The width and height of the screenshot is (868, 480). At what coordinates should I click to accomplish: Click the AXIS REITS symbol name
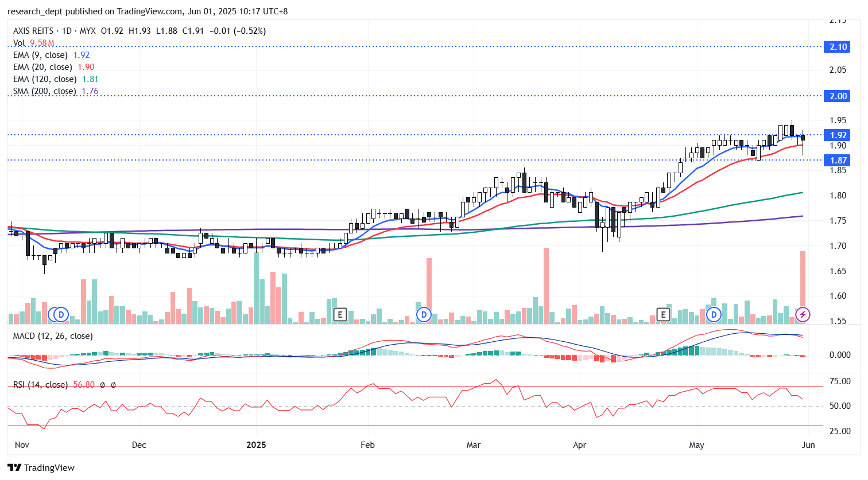pos(33,31)
